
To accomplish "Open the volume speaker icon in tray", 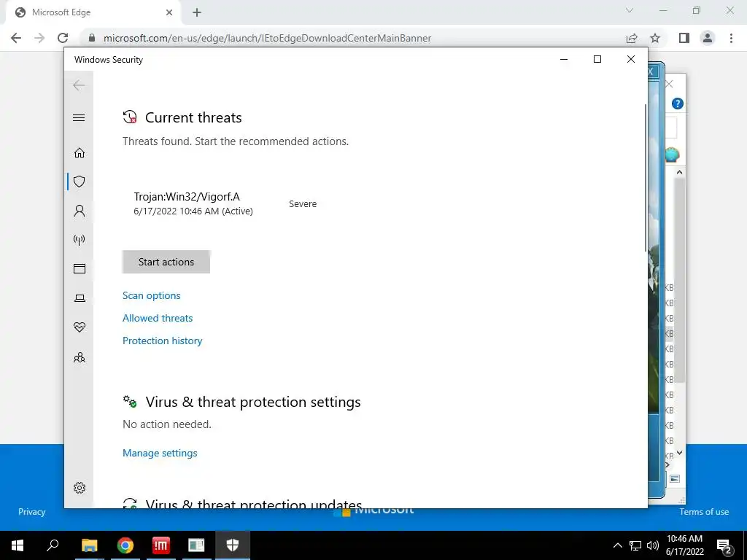I will coord(653,545).
